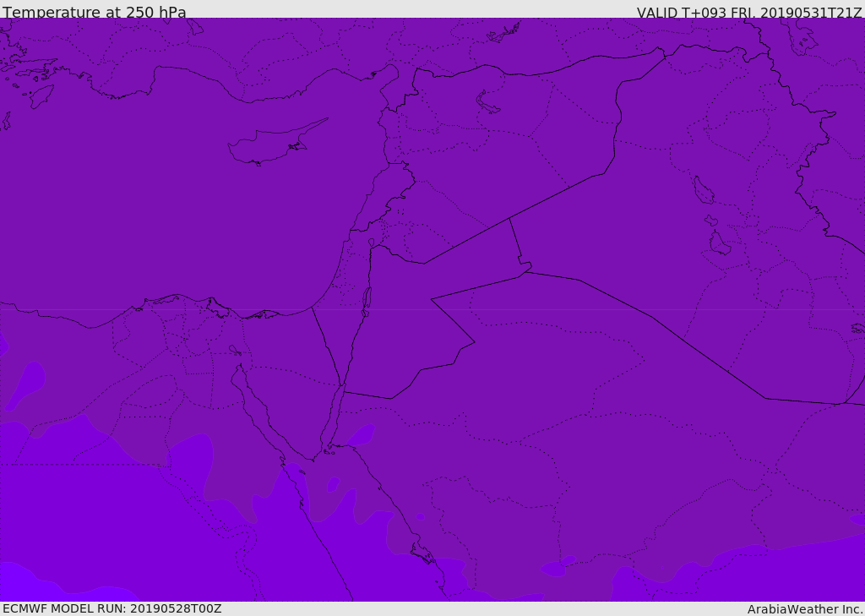The height and width of the screenshot is (616, 865).
Task: Click the 'VALID T+093 FRI. 20190531T21Z' timestamp
Action: click(749, 13)
